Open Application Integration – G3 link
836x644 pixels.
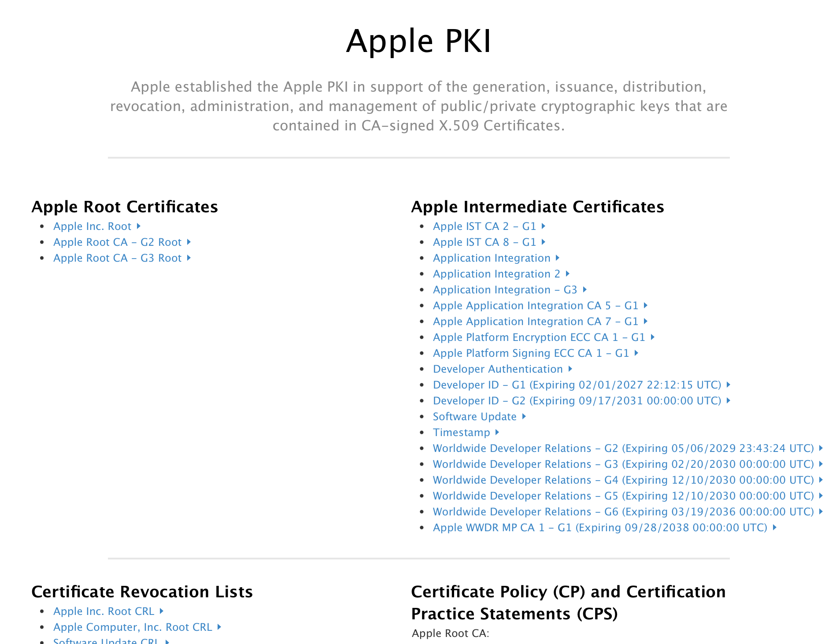(510, 290)
